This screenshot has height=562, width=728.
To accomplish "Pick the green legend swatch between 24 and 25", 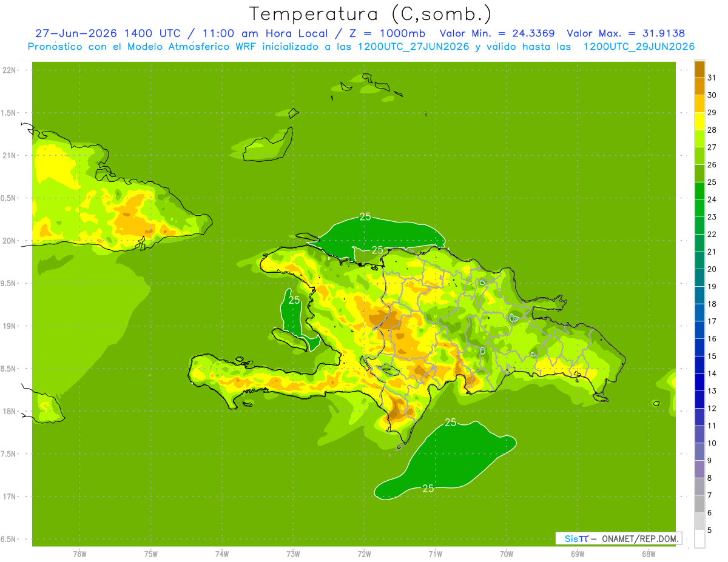I will (699, 190).
